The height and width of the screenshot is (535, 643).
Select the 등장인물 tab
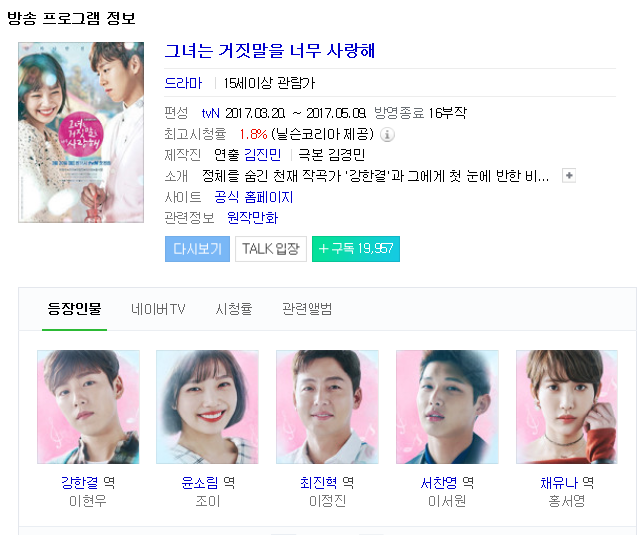[x=74, y=309]
